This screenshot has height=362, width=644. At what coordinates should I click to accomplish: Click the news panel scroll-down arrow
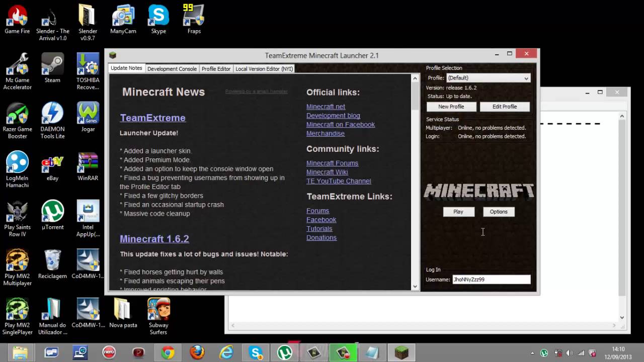415,287
